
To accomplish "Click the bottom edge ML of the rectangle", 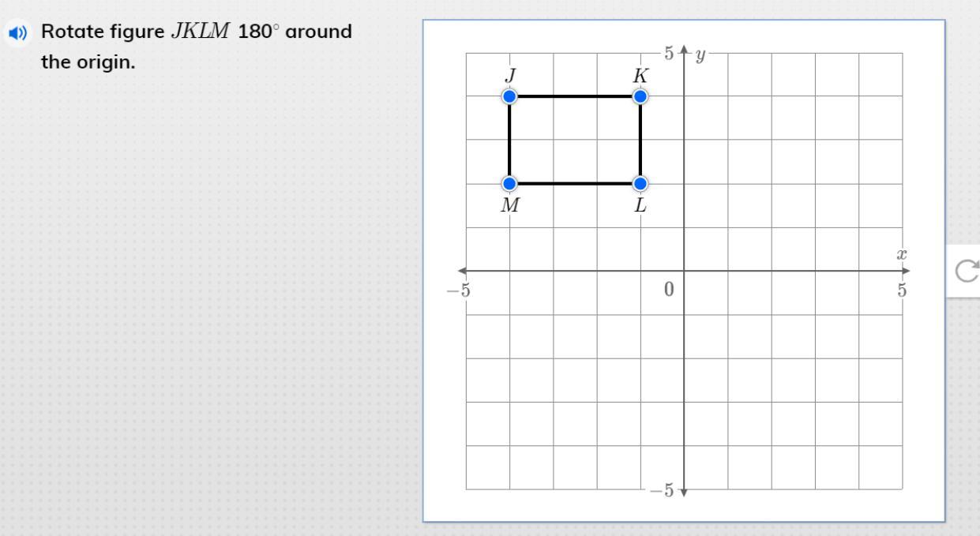I will pyautogui.click(x=575, y=184).
